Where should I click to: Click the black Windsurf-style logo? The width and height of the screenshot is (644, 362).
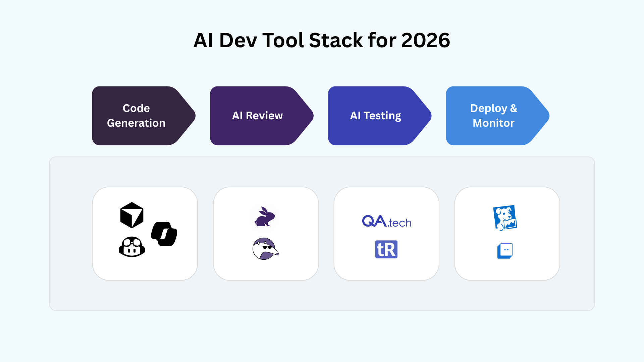(164, 234)
